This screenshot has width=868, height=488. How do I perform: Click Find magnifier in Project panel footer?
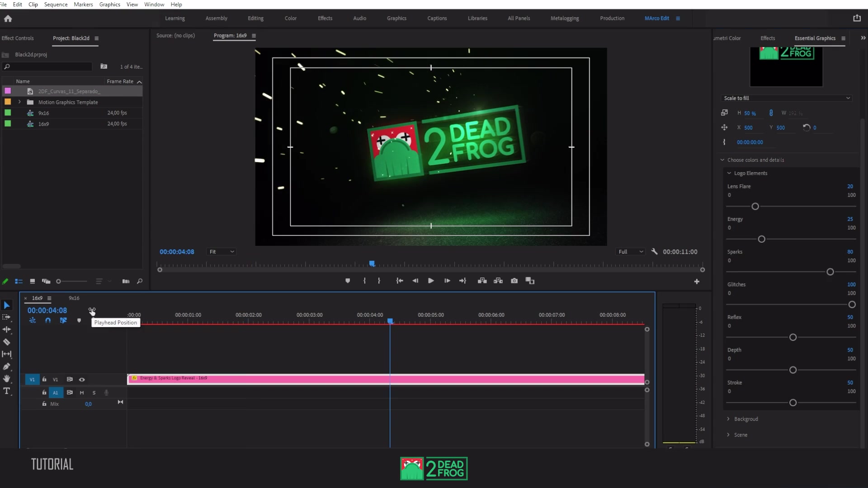coord(140,282)
